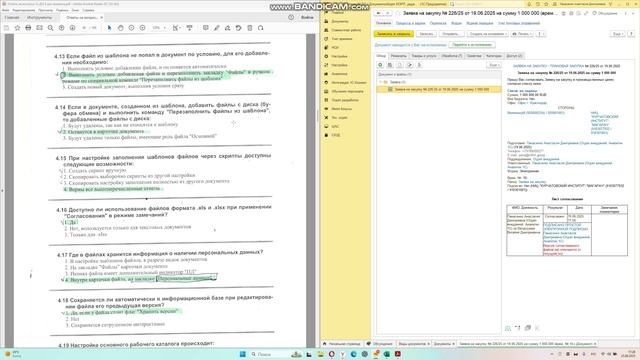Screen dimensions: 640x360
Task: Zoom out with the minus circle icon
Action: [131, 28]
